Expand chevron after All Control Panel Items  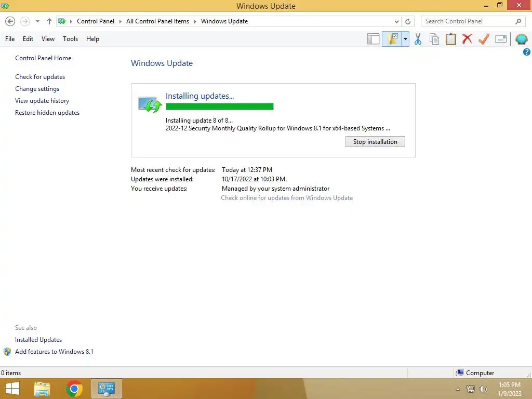(195, 21)
